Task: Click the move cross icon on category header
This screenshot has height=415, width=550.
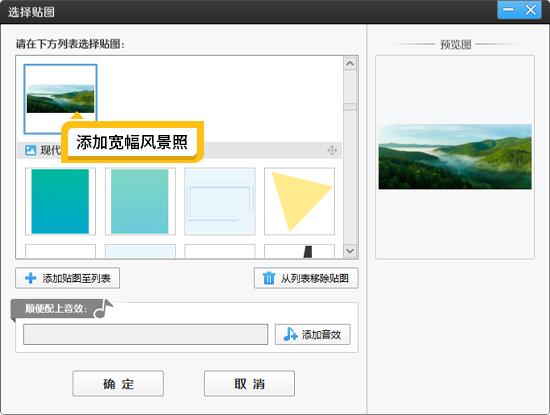Action: (x=332, y=150)
